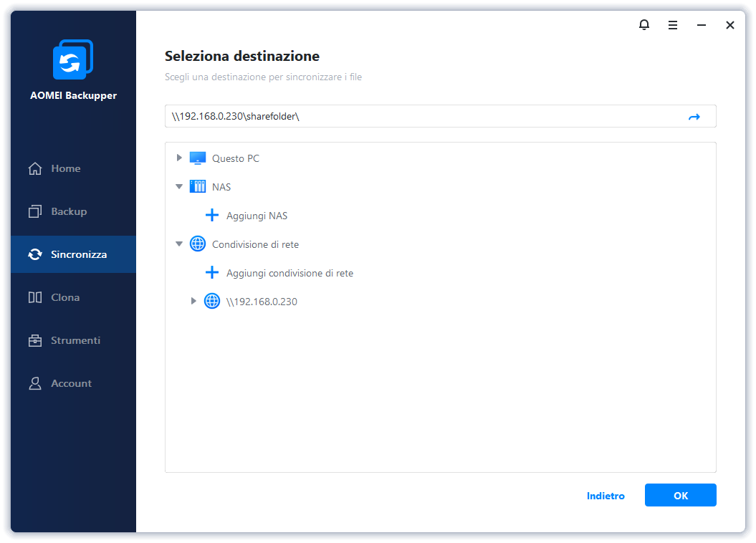
Task: Expand the \\192.168.0.230 network node
Action: click(x=193, y=301)
